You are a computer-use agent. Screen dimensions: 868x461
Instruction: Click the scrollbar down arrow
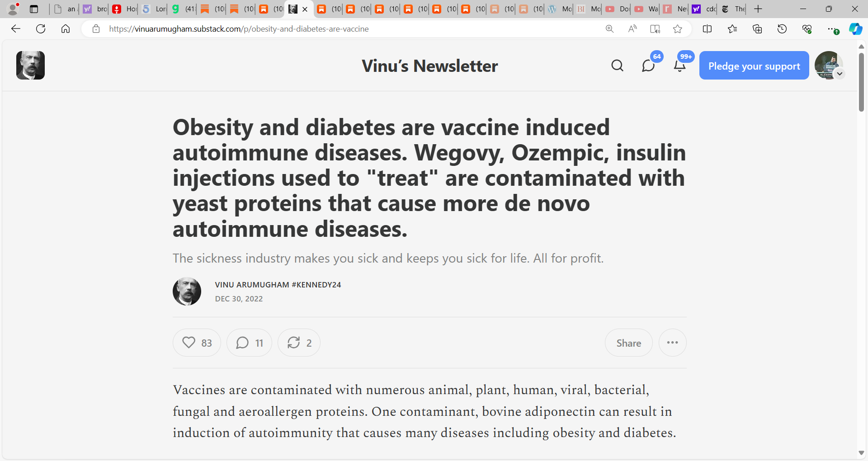861,453
